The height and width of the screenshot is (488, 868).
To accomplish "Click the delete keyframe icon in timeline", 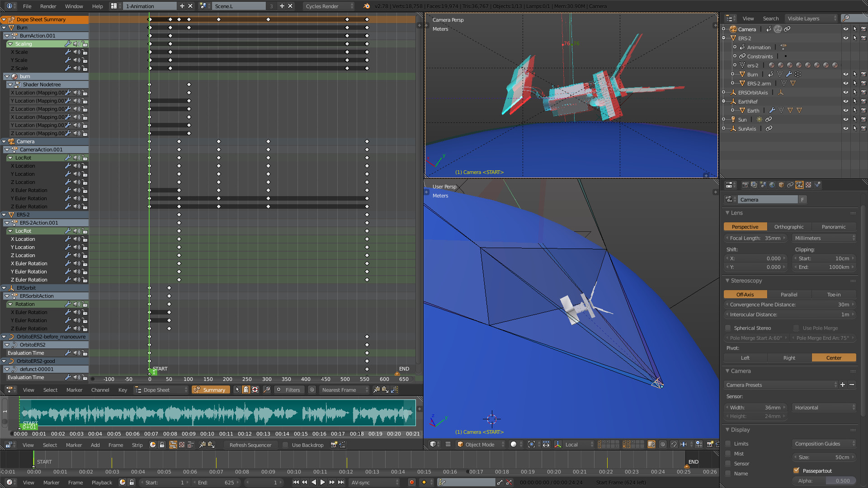I will point(509,482).
